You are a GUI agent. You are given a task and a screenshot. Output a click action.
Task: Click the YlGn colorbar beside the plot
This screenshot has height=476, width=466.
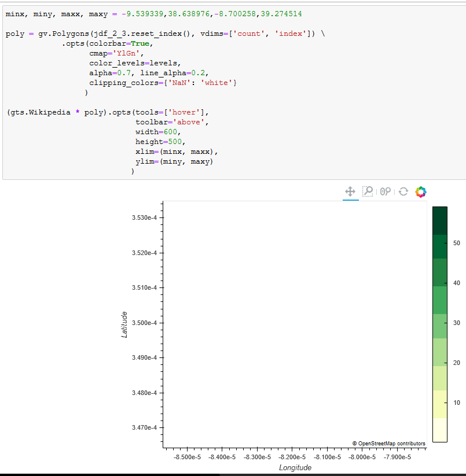coord(439,321)
